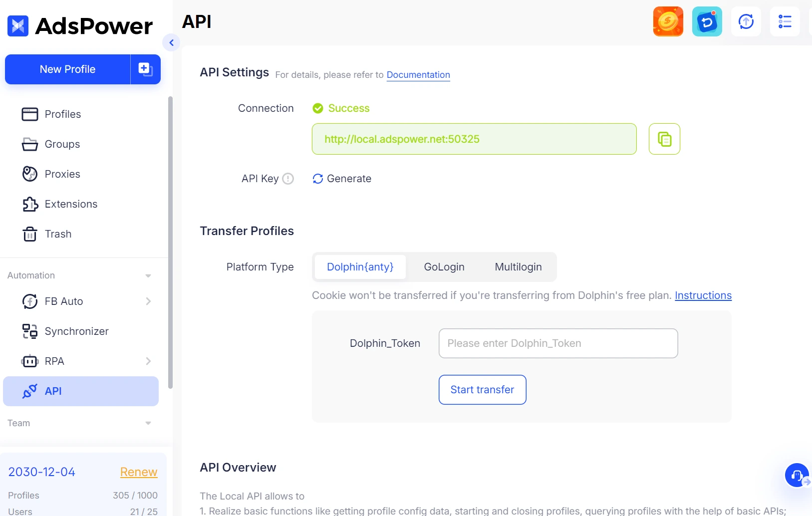Collapse the sidebar with arrow button
Viewport: 812px width, 516px height.
171,43
